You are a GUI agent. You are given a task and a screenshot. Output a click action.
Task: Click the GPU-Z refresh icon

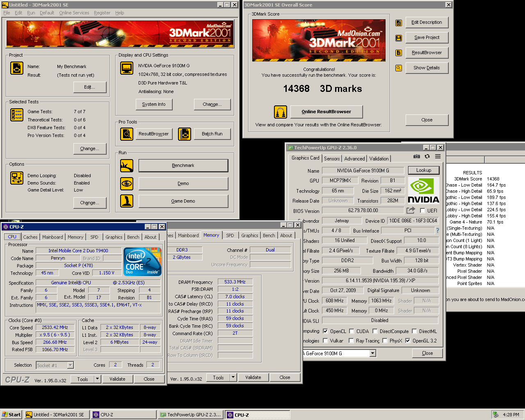427,156
